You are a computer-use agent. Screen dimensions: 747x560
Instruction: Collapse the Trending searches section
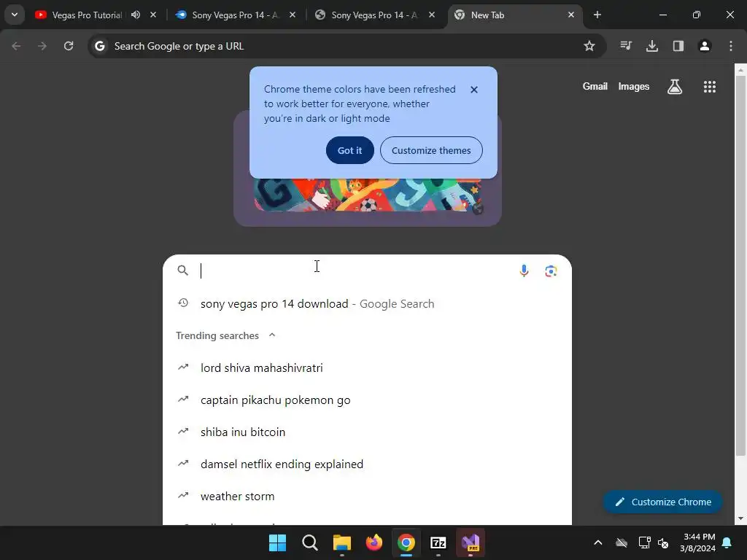coord(272,335)
